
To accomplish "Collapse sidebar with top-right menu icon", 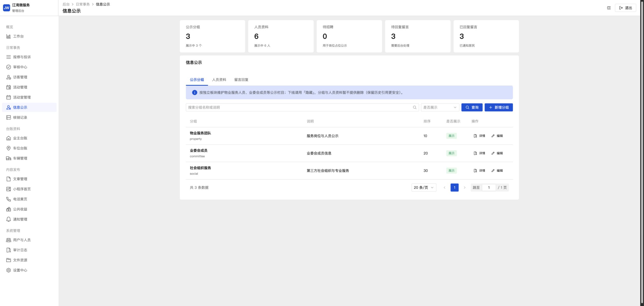I will [x=609, y=8].
